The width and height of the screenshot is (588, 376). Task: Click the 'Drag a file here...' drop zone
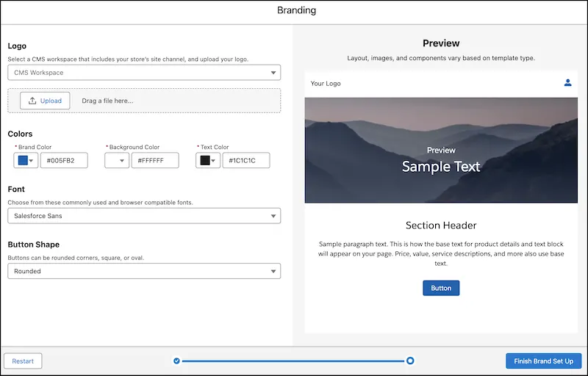click(x=144, y=101)
